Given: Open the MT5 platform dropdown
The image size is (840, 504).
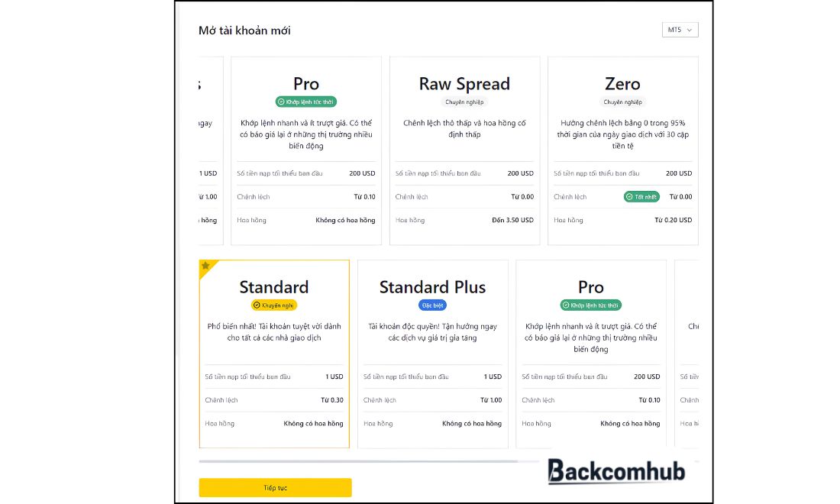Looking at the screenshot, I should [680, 30].
